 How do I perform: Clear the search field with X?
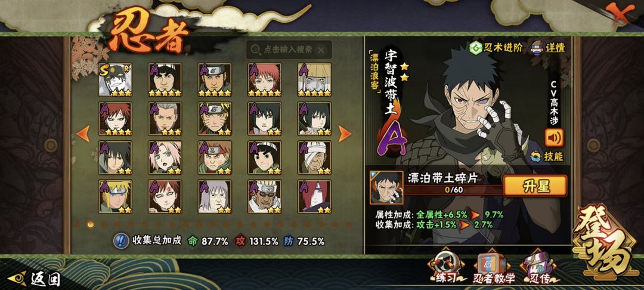pyautogui.click(x=321, y=50)
